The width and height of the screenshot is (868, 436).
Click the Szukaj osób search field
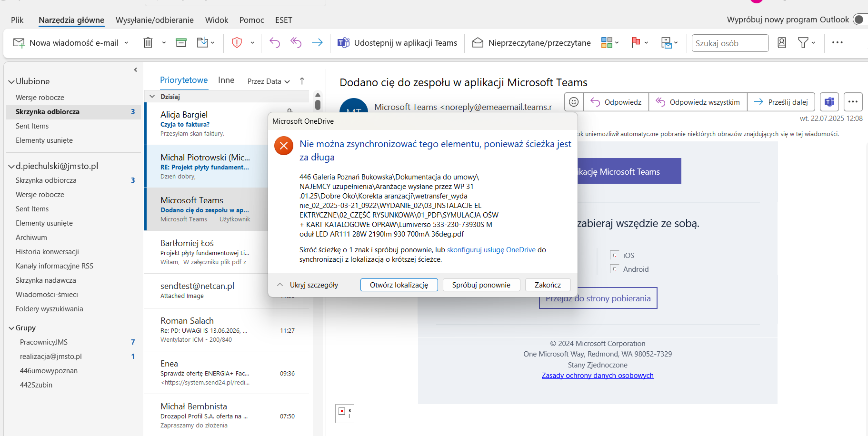730,43
